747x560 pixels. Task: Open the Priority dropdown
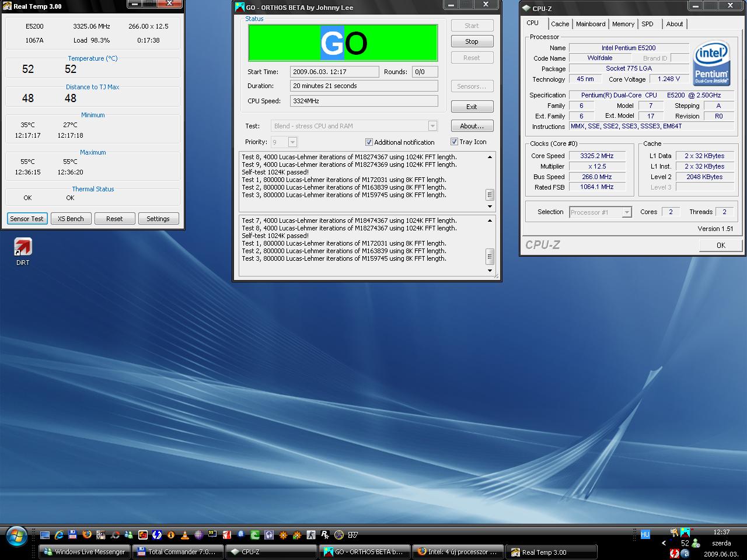292,142
